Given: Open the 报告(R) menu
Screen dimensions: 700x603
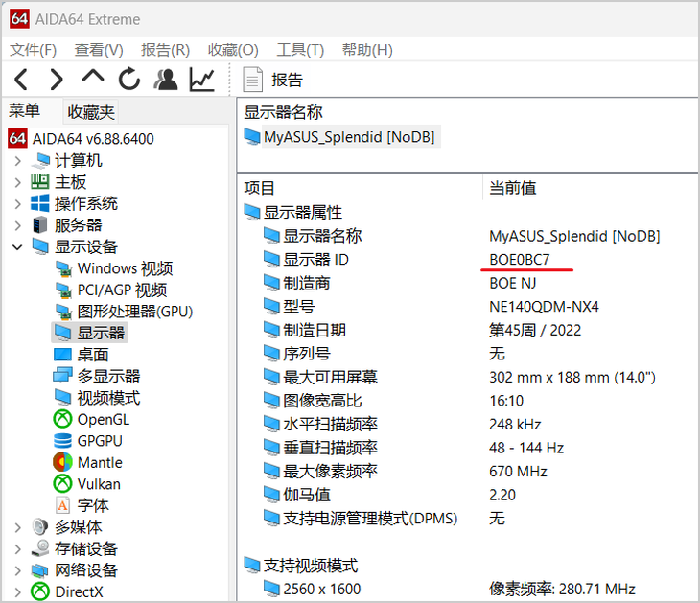Looking at the screenshot, I should [165, 50].
